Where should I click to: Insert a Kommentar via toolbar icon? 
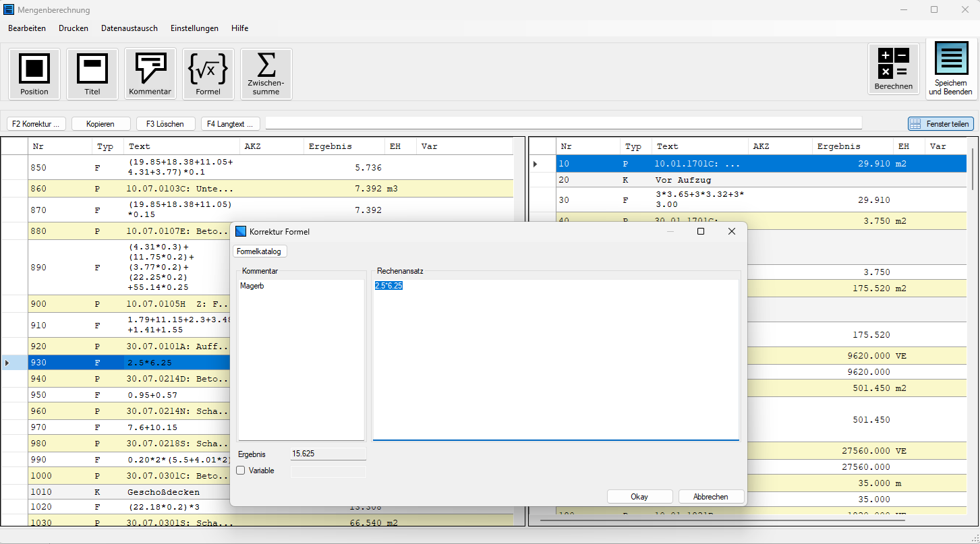pos(150,74)
